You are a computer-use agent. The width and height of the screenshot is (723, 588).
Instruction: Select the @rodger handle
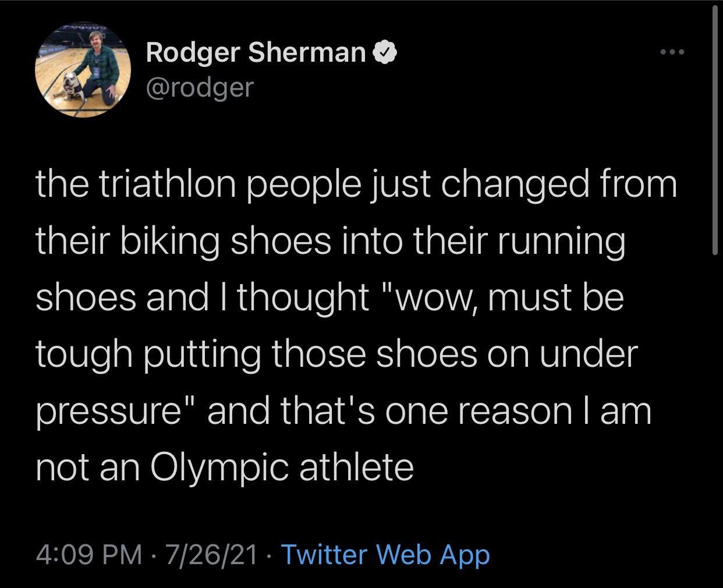point(200,87)
